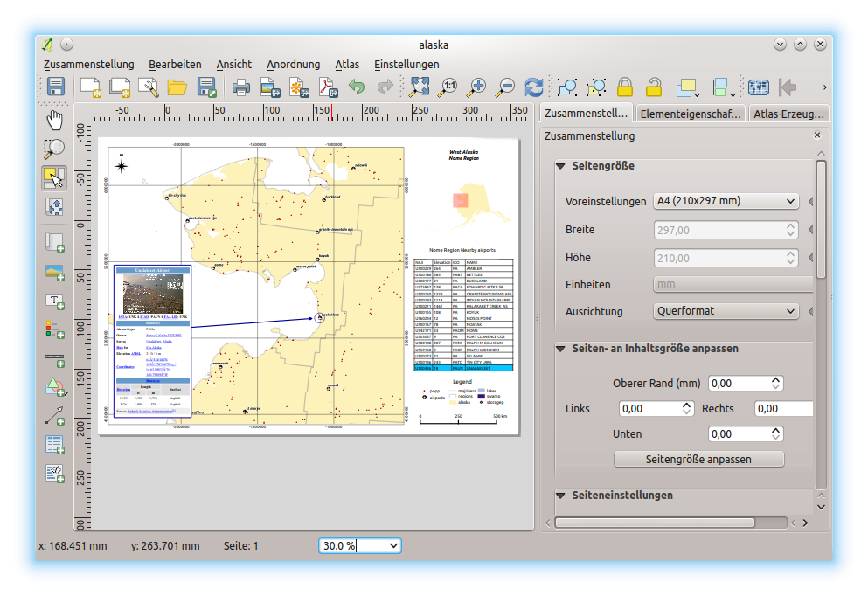Click the Print composition icon
Image resolution: width=868 pixels, height=596 pixels.
(x=240, y=87)
